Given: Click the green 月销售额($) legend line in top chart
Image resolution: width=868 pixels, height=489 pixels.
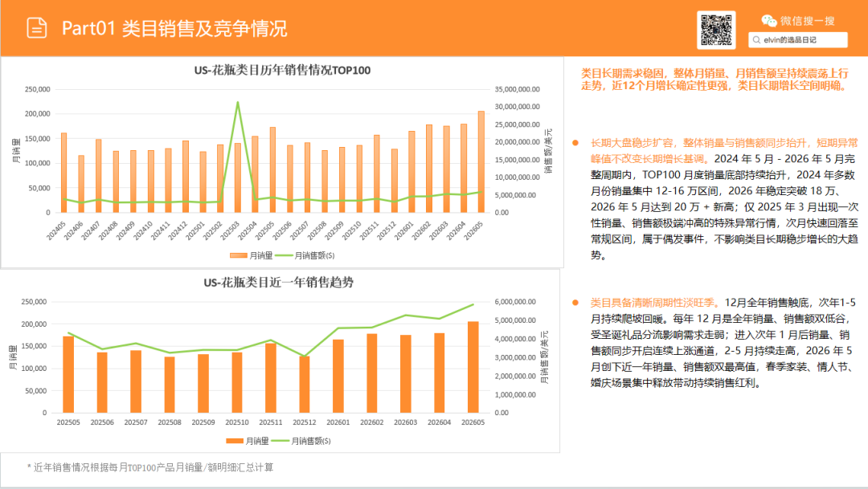Looking at the screenshot, I should 284,255.
